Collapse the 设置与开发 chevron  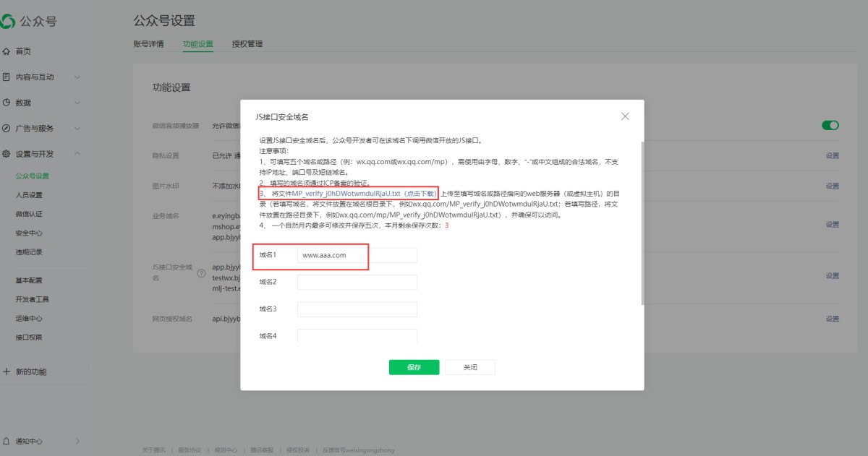77,154
